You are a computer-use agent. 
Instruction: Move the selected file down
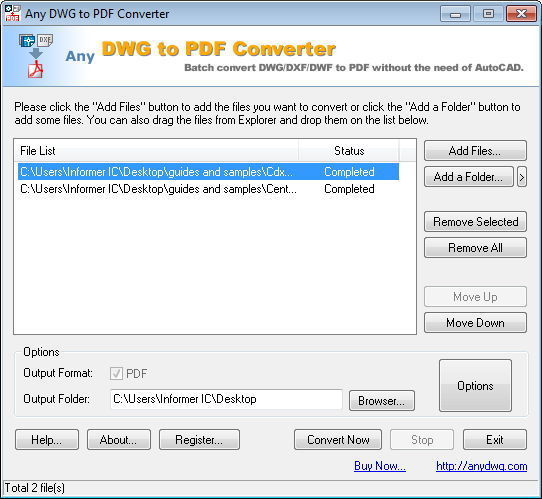[x=475, y=322]
